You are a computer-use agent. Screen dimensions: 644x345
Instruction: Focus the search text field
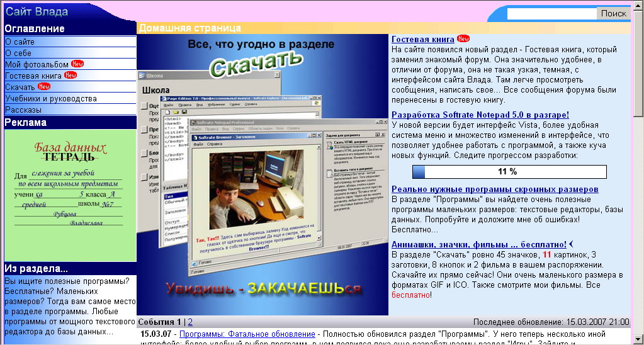(551, 13)
